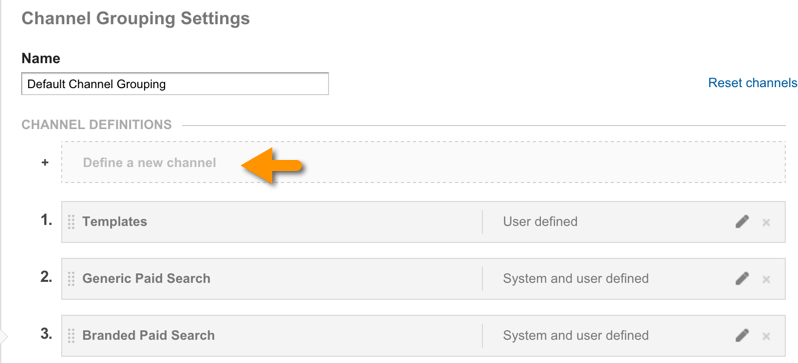Click System and user defined for Generic
The height and width of the screenshot is (363, 798).
[576, 278]
